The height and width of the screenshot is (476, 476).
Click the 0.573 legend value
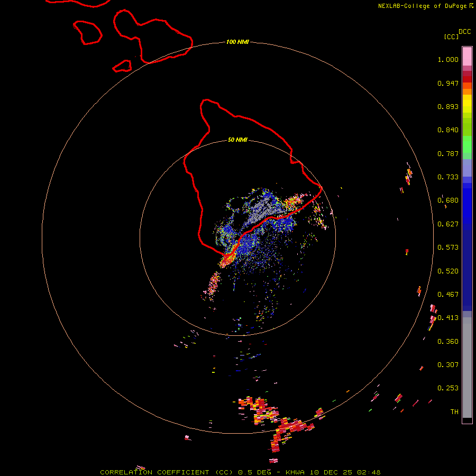[448, 248]
